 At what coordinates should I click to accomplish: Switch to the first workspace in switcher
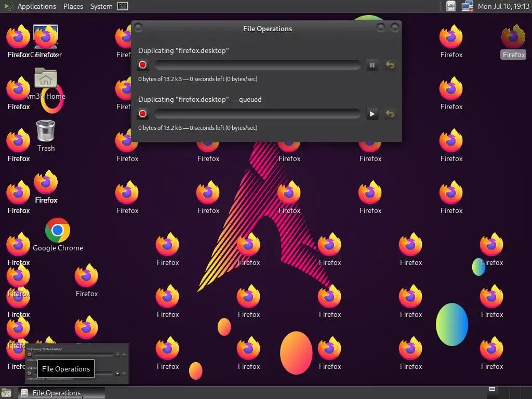point(493,393)
